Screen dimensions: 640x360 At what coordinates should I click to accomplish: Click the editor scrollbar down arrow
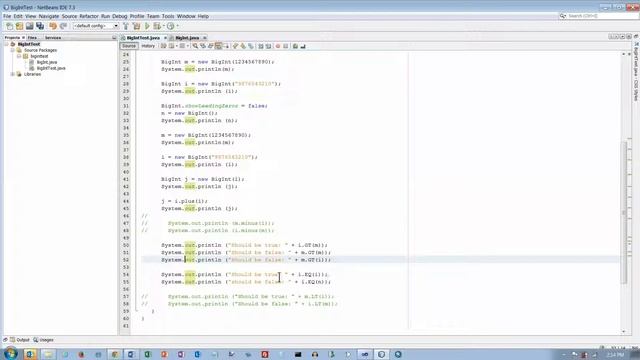tap(624, 331)
